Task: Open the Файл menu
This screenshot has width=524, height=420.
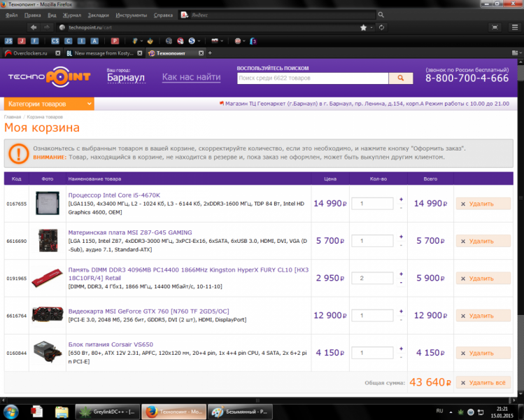Action: click(12, 15)
